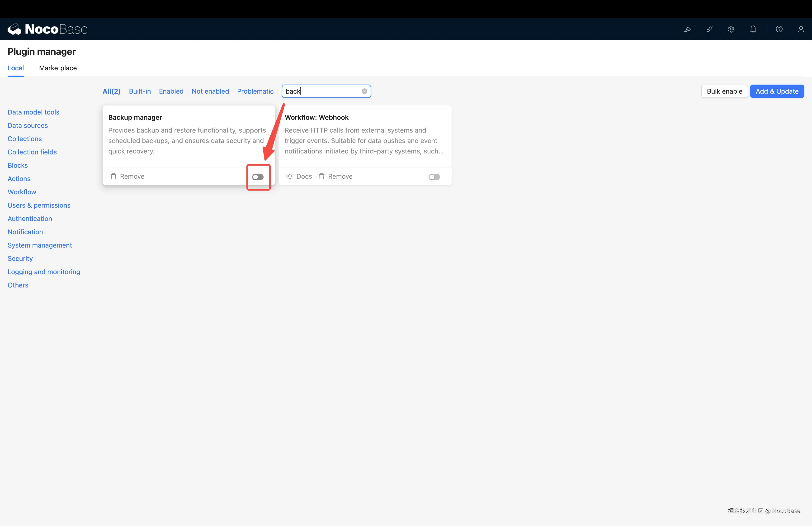This screenshot has width=812, height=526.
Task: Select the Users & permissions category
Action: (x=39, y=205)
